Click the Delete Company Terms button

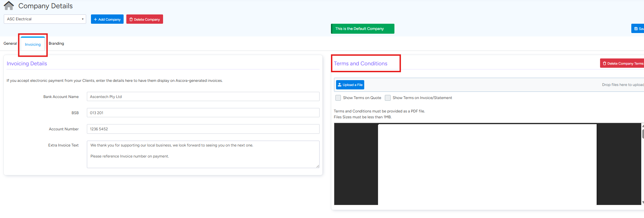[x=622, y=64]
